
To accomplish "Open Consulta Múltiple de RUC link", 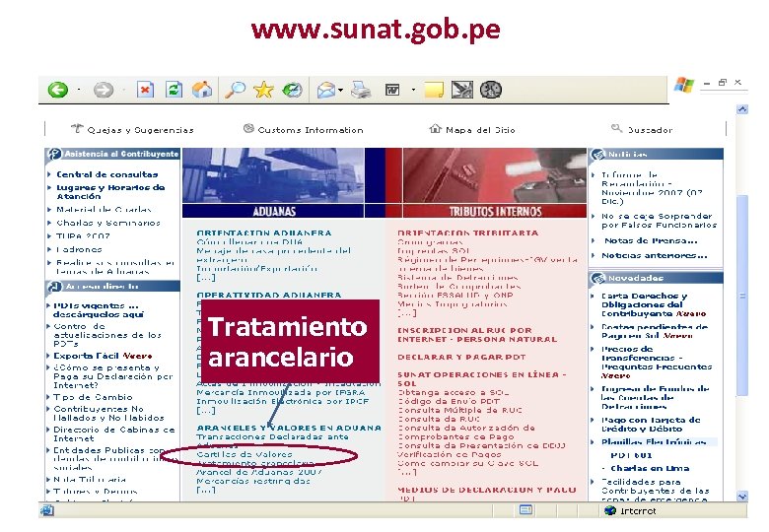I will (x=459, y=410).
